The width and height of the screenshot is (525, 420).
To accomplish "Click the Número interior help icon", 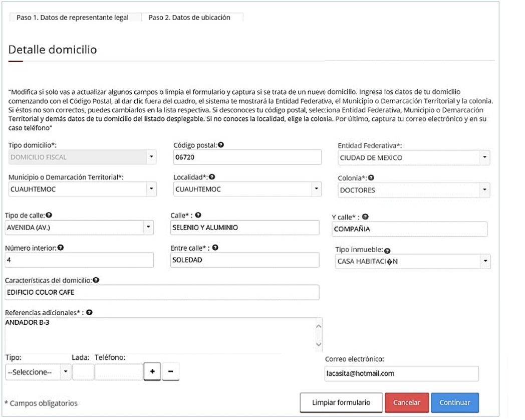I will tap(61, 248).
